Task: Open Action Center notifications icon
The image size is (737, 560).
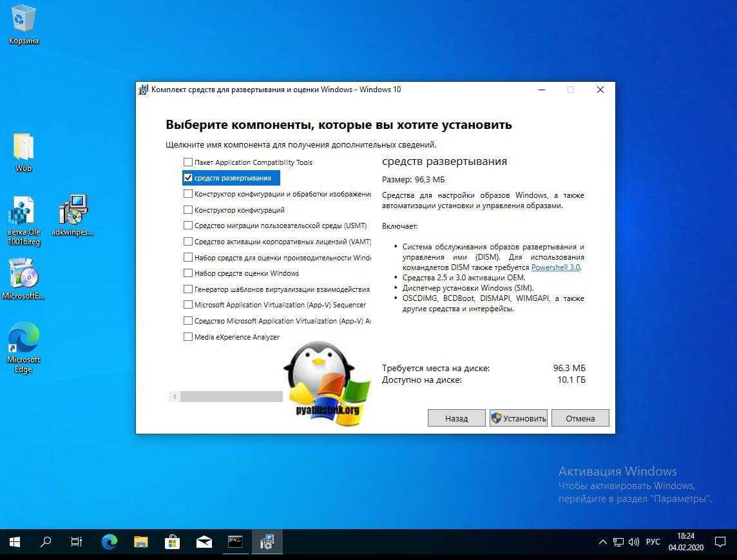Action: click(x=720, y=542)
